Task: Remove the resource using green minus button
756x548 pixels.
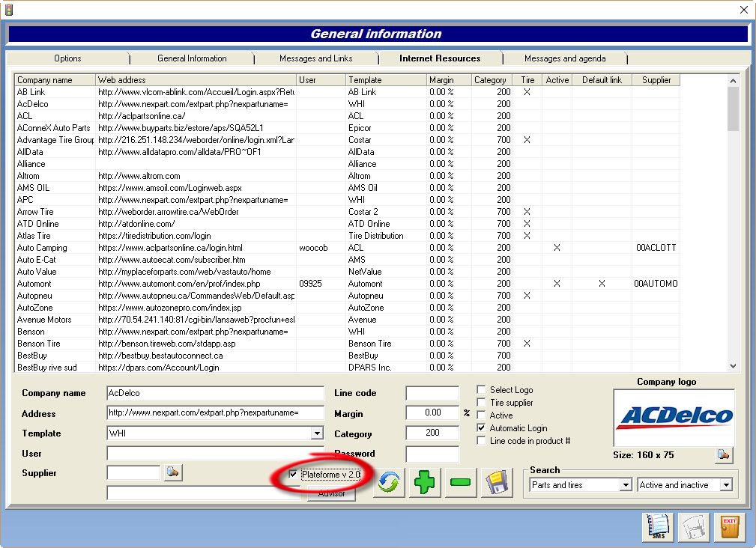Action: click(x=461, y=483)
